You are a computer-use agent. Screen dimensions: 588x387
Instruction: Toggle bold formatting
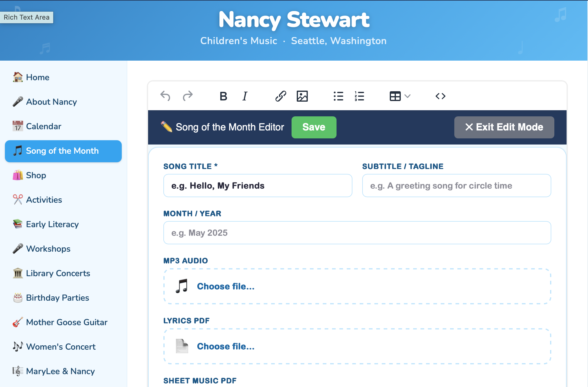click(x=223, y=96)
